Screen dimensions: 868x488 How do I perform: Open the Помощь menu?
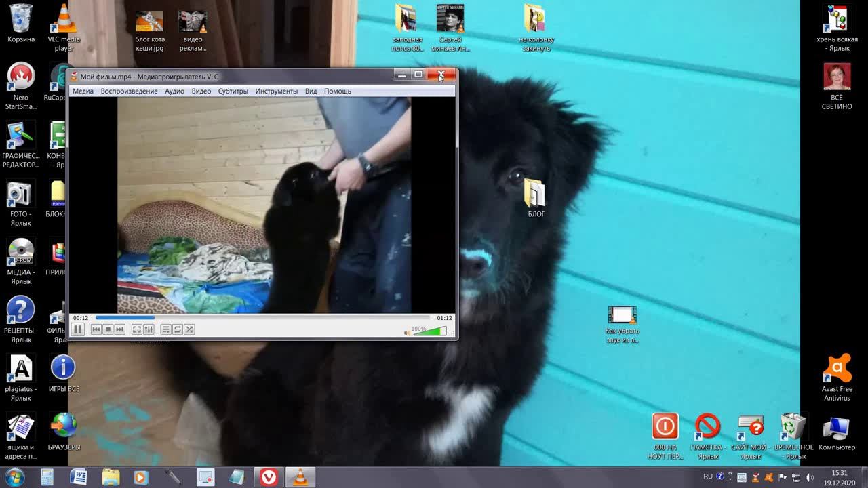tap(337, 91)
